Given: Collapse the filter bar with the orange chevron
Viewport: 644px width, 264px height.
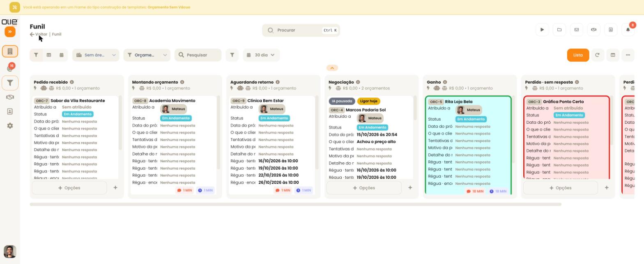Looking at the screenshot, I should click(332, 68).
